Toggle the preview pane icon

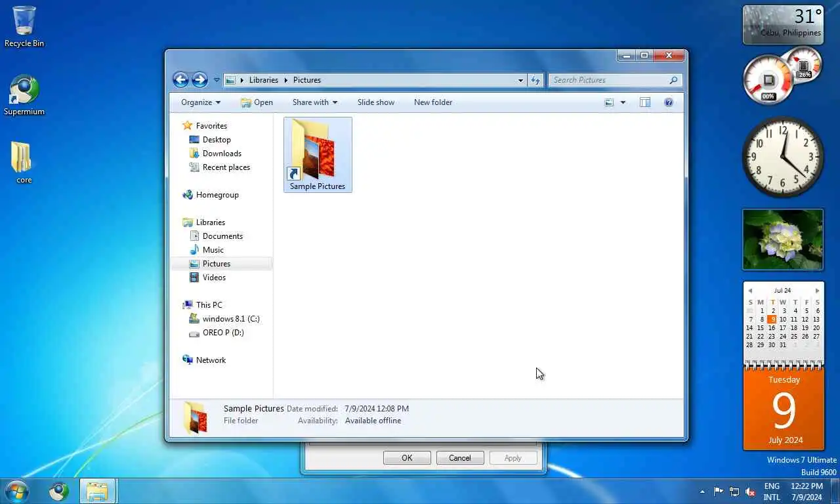pyautogui.click(x=645, y=102)
